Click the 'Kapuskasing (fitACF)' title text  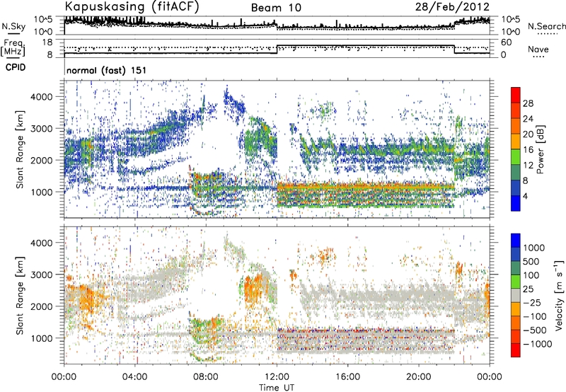coord(132,6)
